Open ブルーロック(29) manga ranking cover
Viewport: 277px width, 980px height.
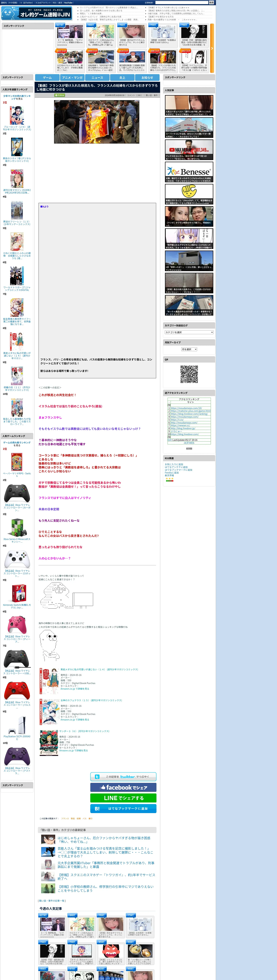[x=17, y=115]
